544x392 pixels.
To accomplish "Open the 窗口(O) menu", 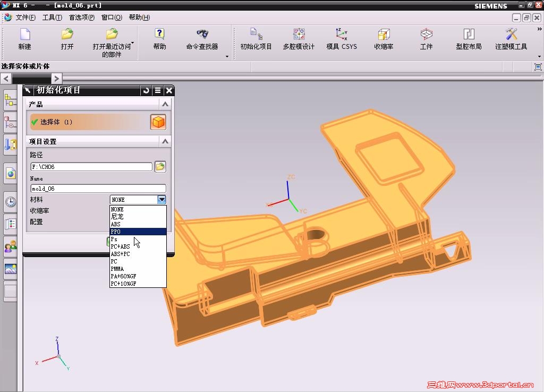I will pyautogui.click(x=112, y=18).
